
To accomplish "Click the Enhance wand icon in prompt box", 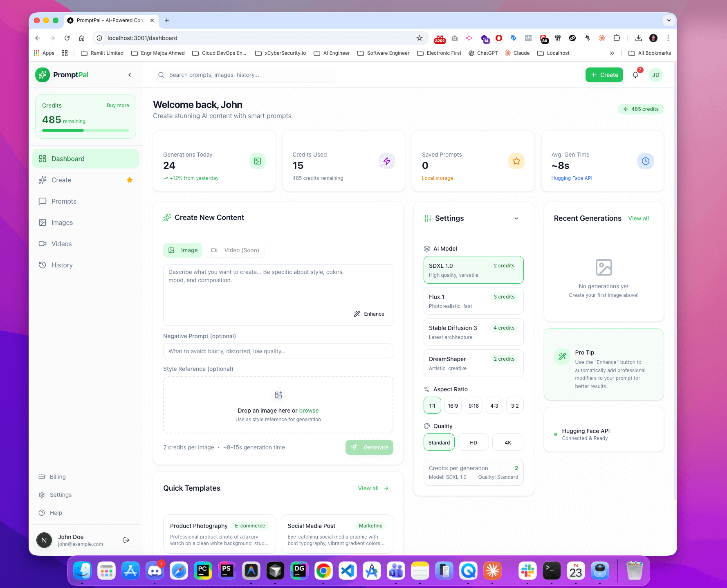I will pos(357,314).
